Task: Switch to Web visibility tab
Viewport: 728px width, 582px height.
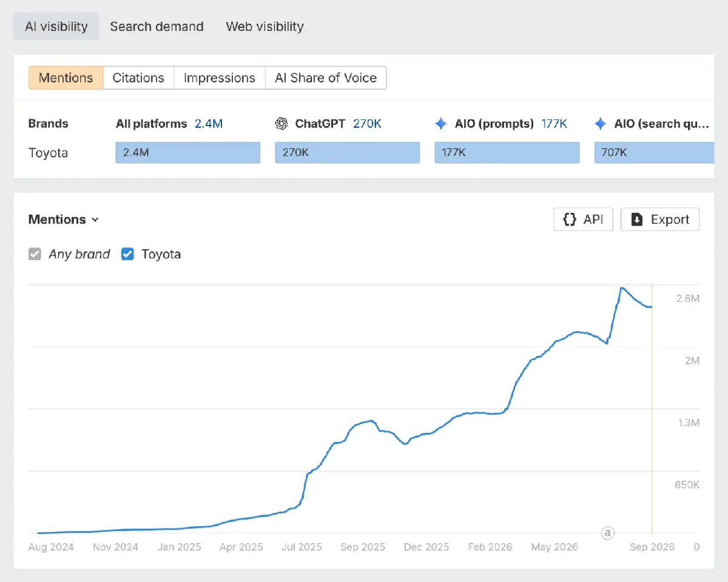Action: tap(265, 27)
